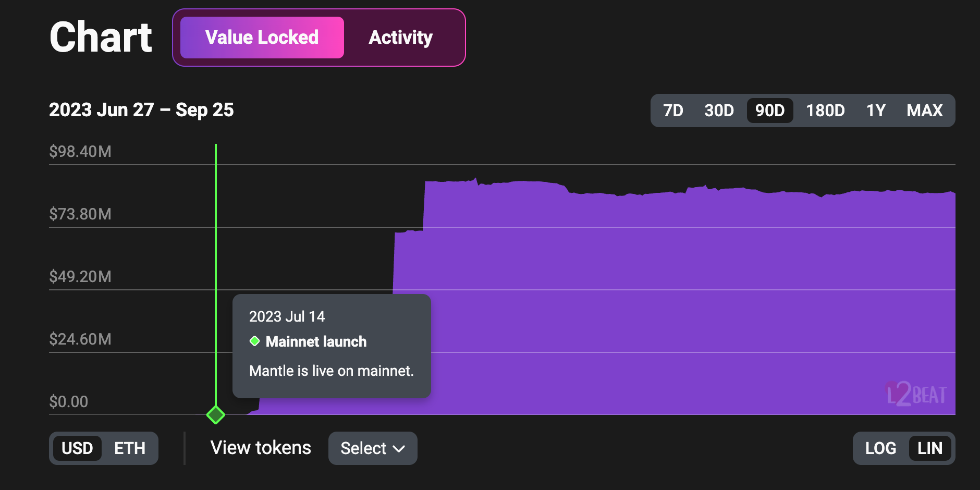Choose the 180D time range
This screenshot has width=980, height=490.
click(x=825, y=111)
